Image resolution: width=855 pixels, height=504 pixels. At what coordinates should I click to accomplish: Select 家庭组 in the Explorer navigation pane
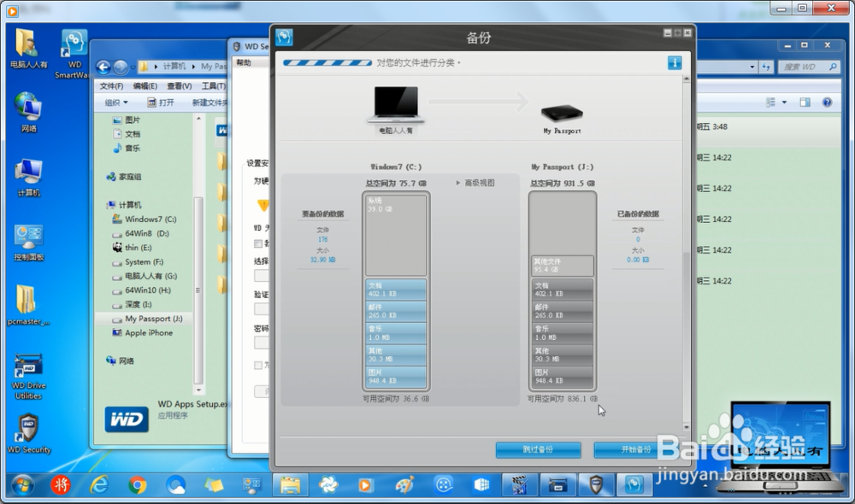point(124,177)
